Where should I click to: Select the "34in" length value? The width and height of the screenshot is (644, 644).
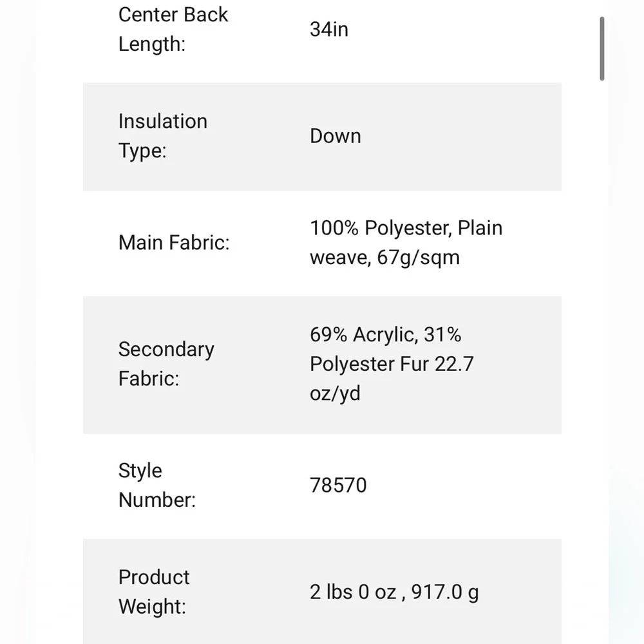[328, 30]
